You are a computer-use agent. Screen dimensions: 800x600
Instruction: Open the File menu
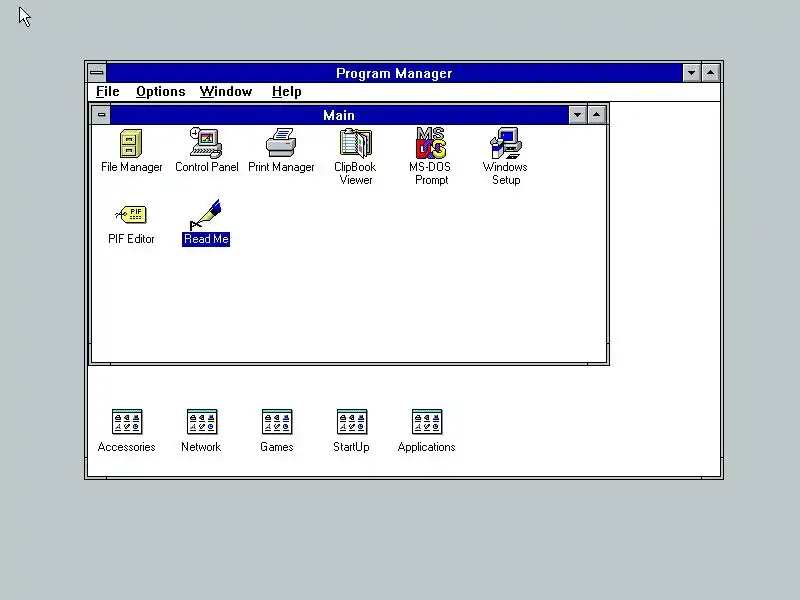pyautogui.click(x=108, y=92)
